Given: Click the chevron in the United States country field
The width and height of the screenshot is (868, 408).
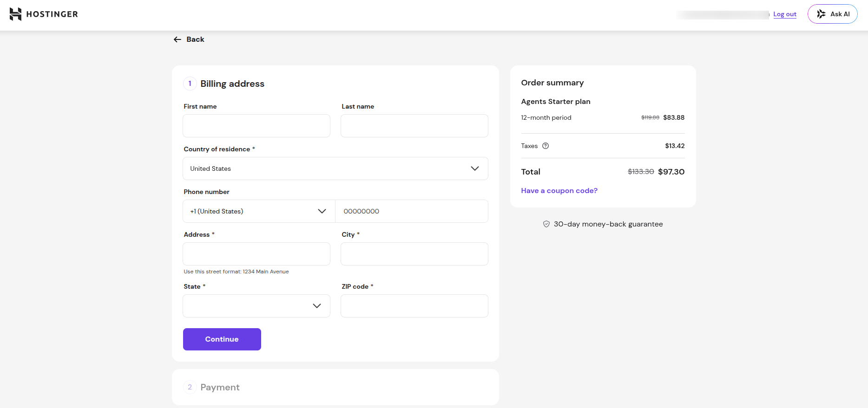Looking at the screenshot, I should point(475,168).
